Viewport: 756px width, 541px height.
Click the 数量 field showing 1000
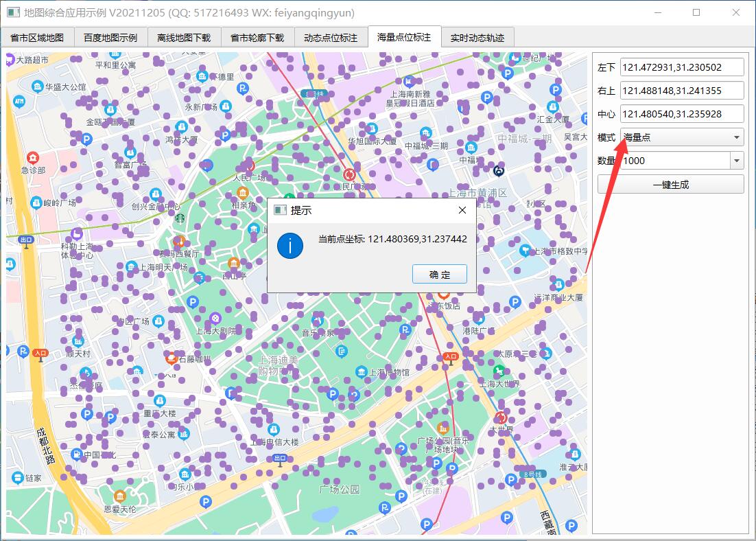675,161
